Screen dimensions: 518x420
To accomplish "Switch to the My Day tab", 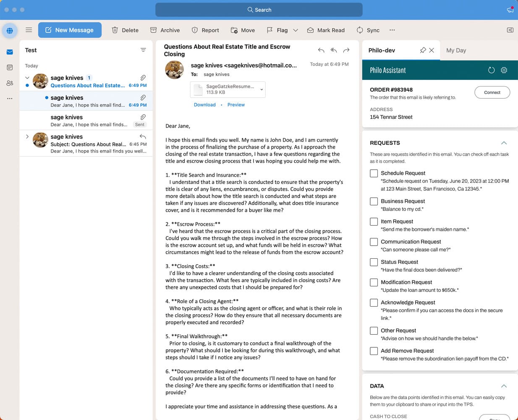I will point(456,50).
